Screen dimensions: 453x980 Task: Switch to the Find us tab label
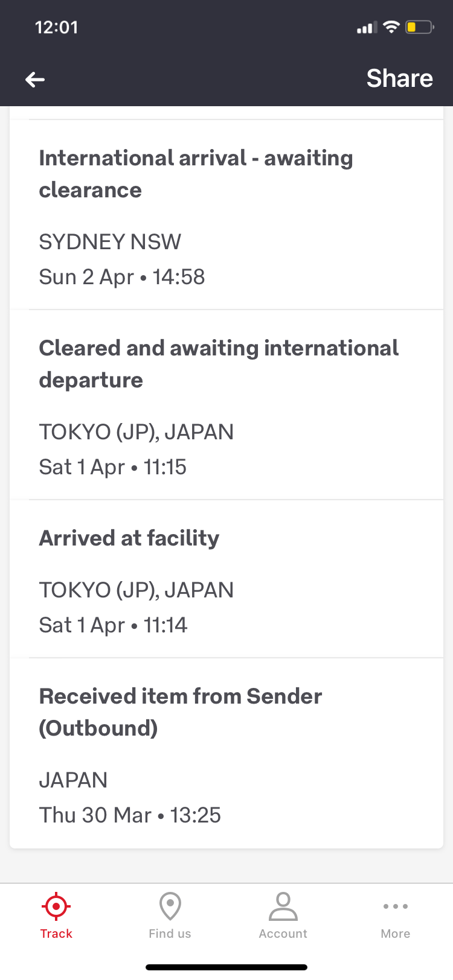click(x=170, y=934)
